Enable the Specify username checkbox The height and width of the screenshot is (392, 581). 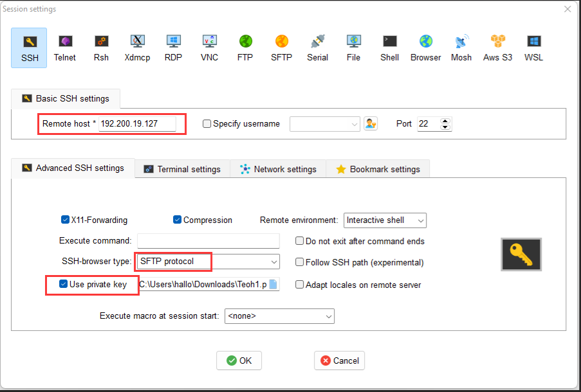tap(207, 124)
